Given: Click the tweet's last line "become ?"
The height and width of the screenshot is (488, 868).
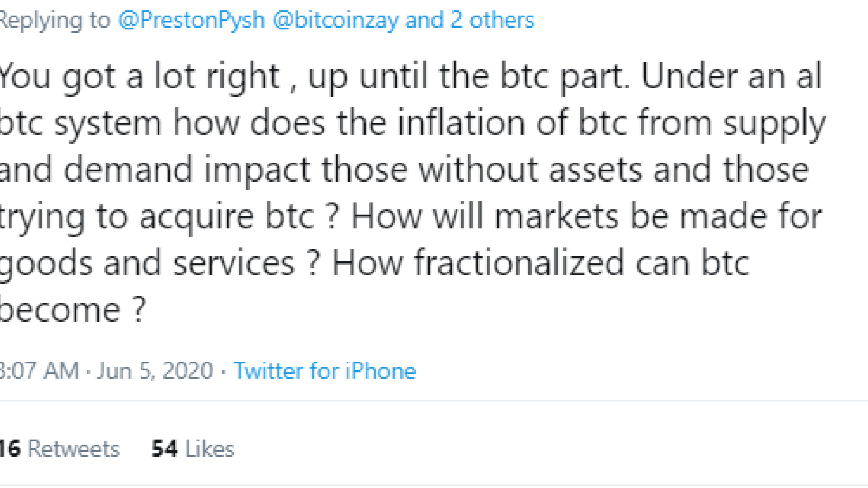Looking at the screenshot, I should [x=73, y=310].
